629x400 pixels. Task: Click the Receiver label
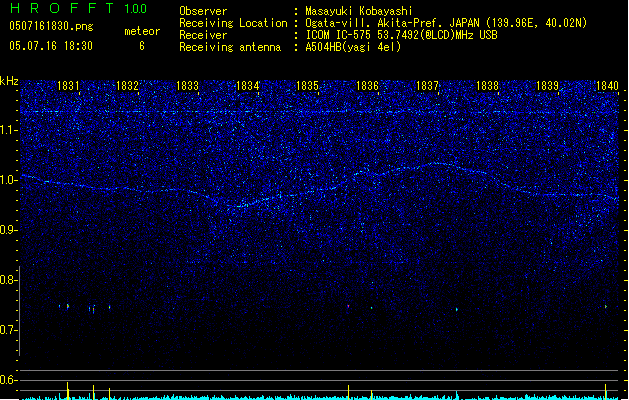203,35
